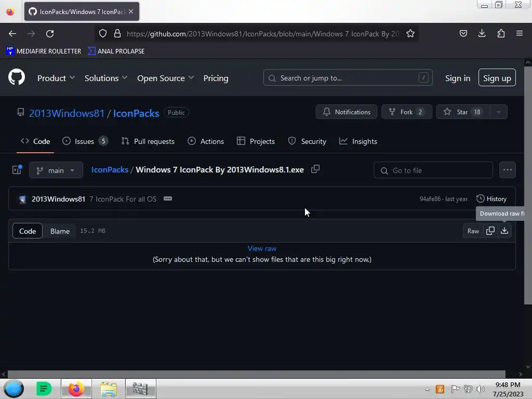Viewport: 532px width, 399px height.
Task: Expand the Solutions menu
Action: coord(106,78)
